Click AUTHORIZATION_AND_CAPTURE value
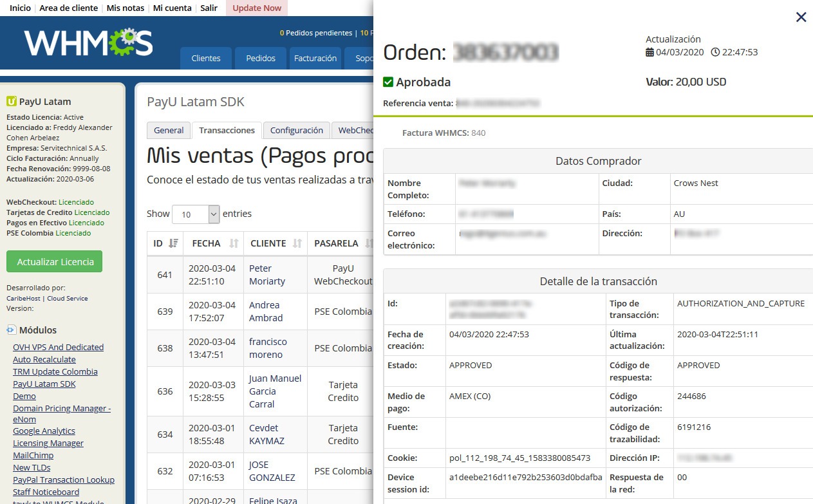 tap(741, 303)
